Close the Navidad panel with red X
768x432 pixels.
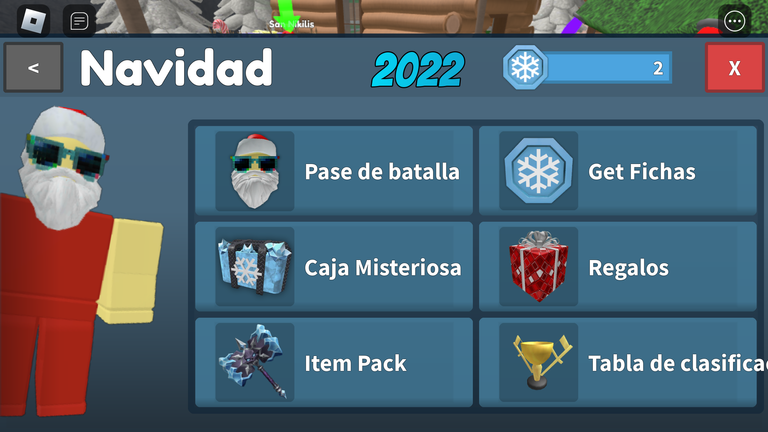[734, 68]
